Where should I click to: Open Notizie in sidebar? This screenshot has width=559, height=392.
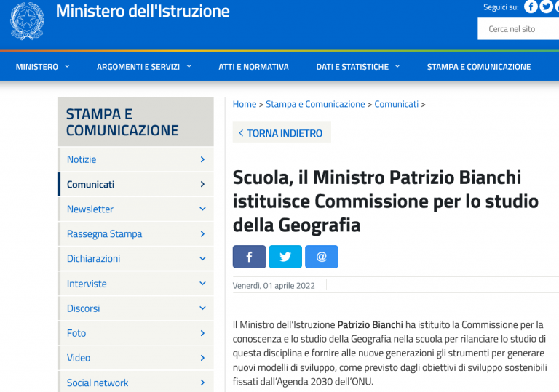(82, 159)
